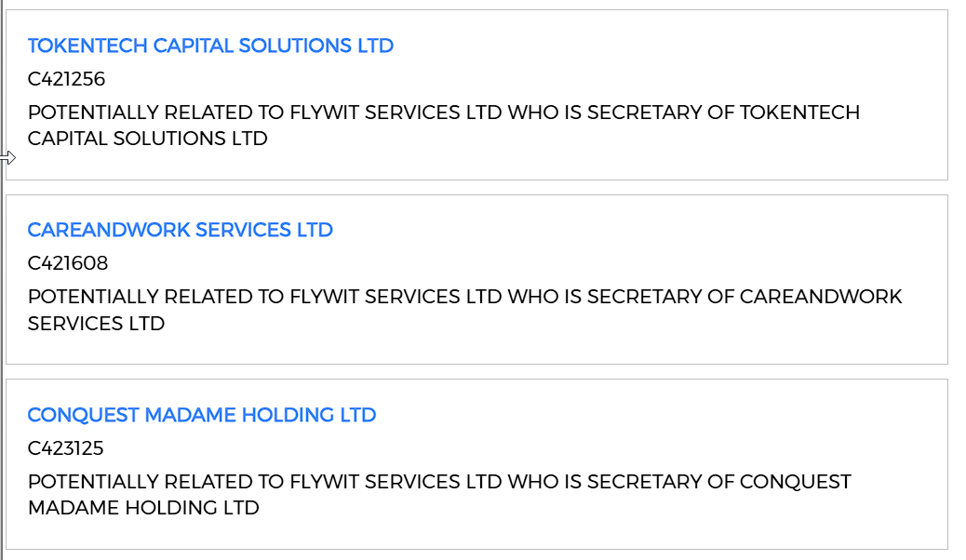Click the vertical pane divider on left edge
The height and width of the screenshot is (560, 966).
4,279
